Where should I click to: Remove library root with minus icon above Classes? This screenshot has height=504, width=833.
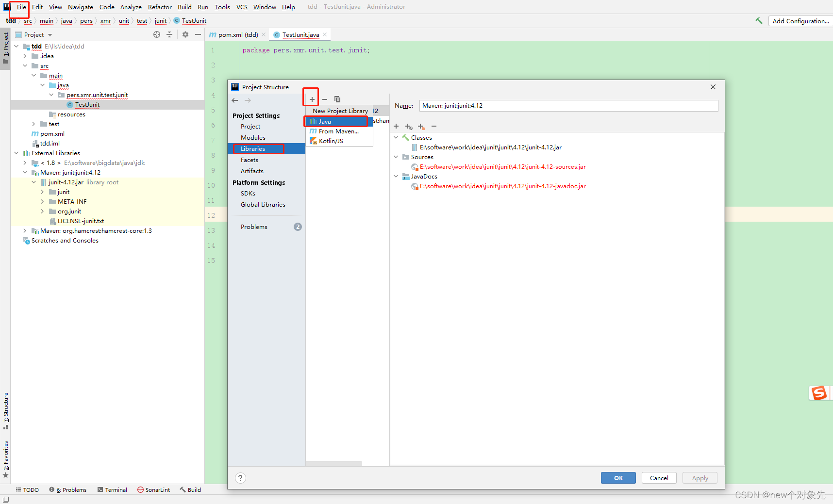click(x=434, y=126)
